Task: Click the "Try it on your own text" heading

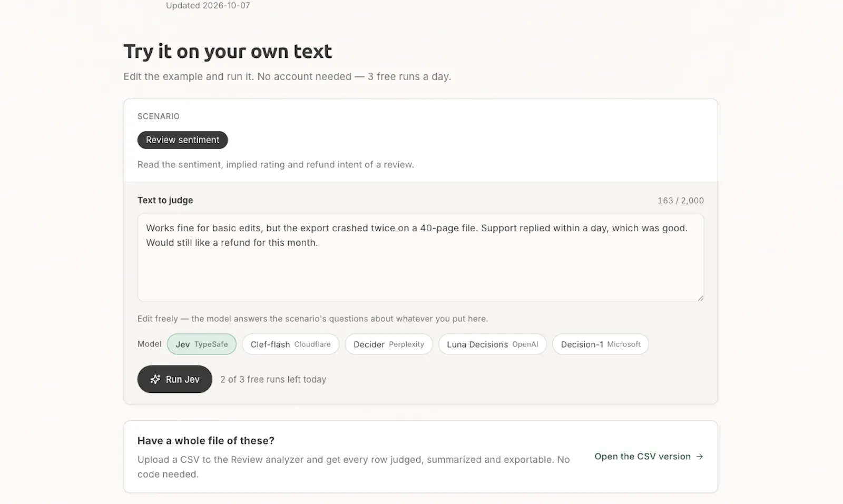Action: (x=228, y=52)
